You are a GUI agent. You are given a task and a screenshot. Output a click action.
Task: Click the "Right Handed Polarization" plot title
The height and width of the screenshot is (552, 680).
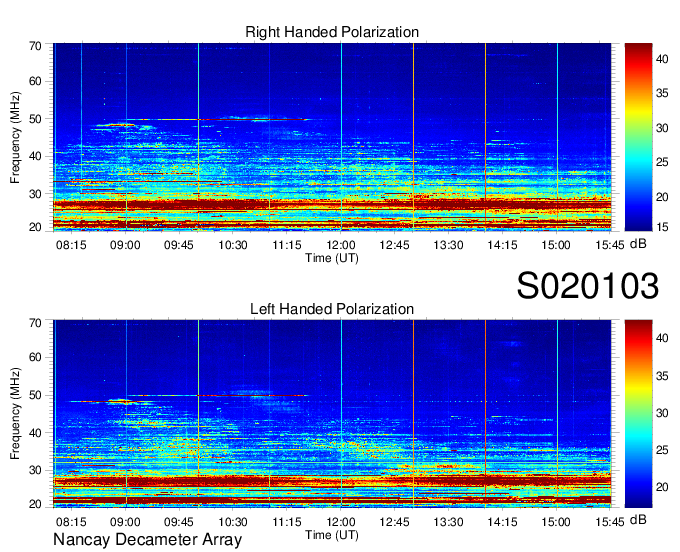coord(332,32)
